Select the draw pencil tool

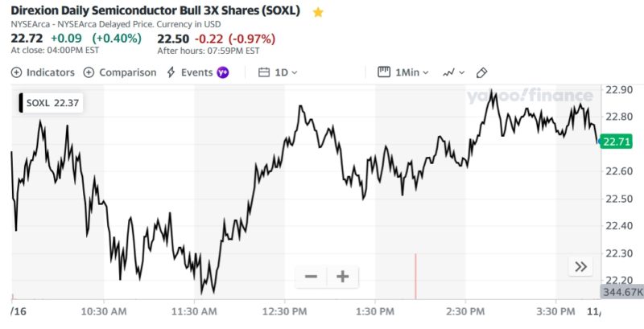[482, 72]
